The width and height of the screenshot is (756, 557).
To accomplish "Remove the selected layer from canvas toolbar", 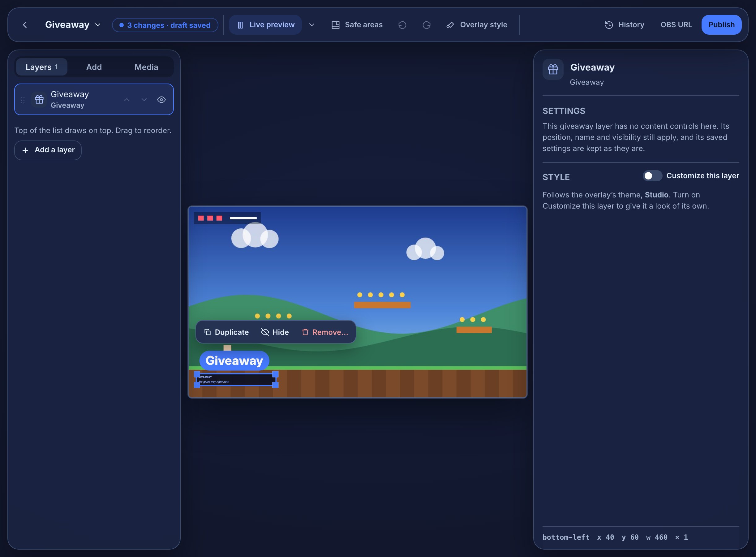I will [325, 332].
